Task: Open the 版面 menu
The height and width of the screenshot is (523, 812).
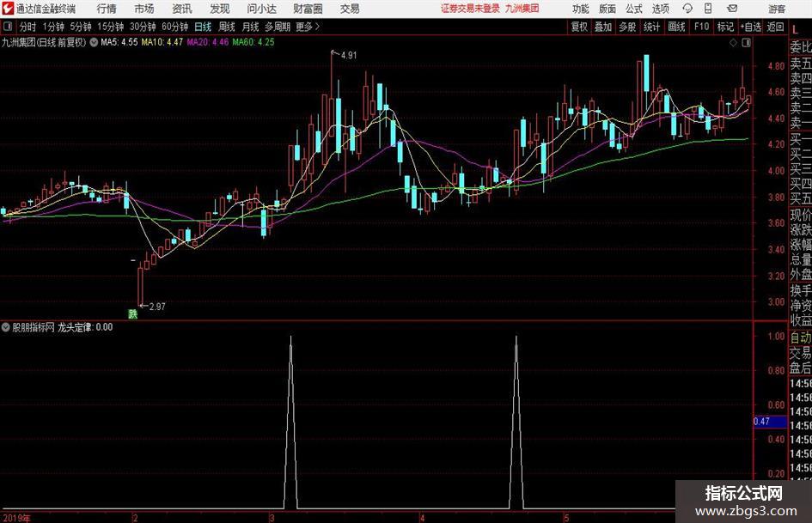Action: [x=607, y=9]
